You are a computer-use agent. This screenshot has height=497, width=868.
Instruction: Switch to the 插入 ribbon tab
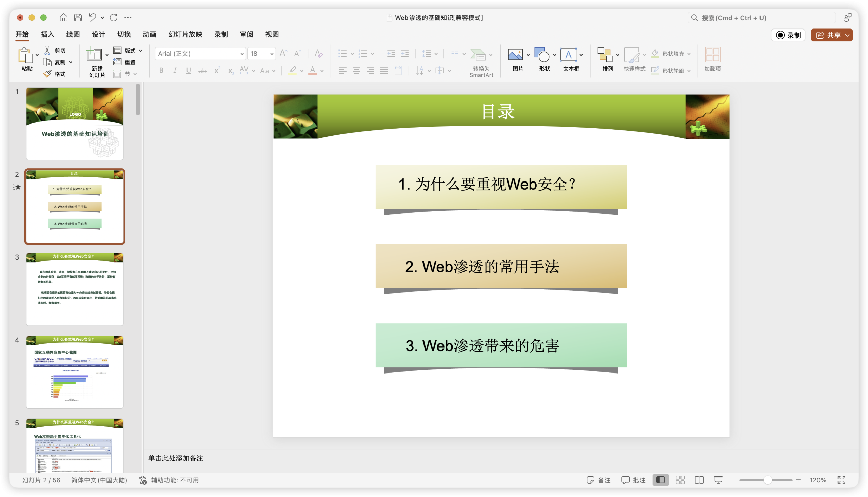coord(47,34)
